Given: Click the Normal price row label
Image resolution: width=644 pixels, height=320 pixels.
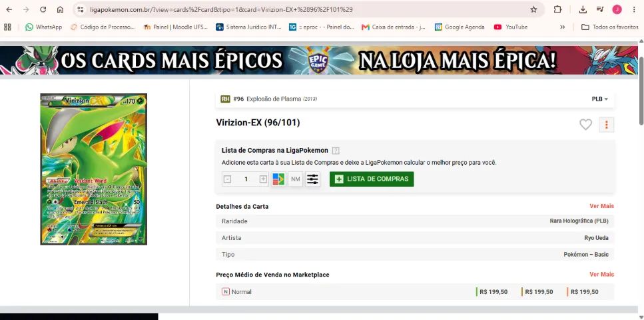Looking at the screenshot, I should [242, 291].
